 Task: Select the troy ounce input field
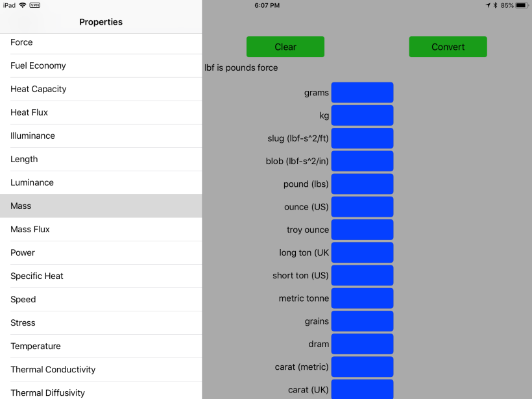point(363,230)
